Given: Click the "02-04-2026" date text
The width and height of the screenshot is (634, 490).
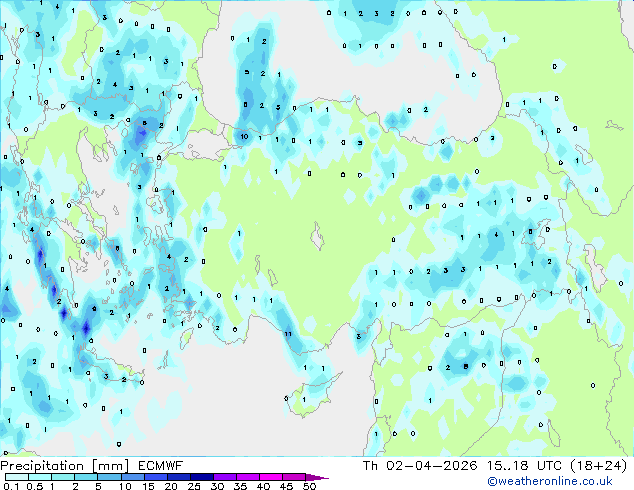Looking at the screenshot, I should tap(431, 466).
